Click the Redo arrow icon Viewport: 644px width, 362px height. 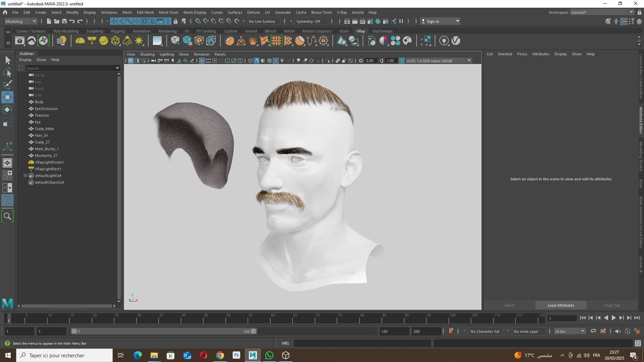[80, 21]
